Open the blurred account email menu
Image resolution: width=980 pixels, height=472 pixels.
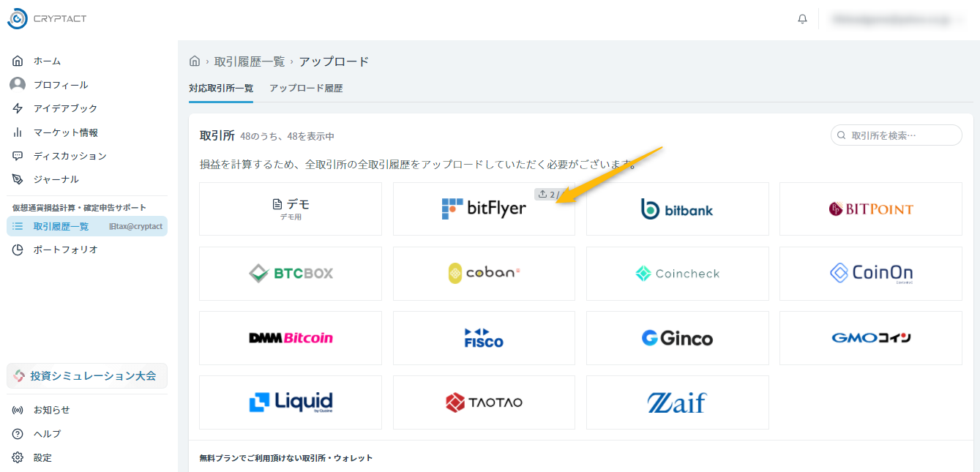(898, 20)
